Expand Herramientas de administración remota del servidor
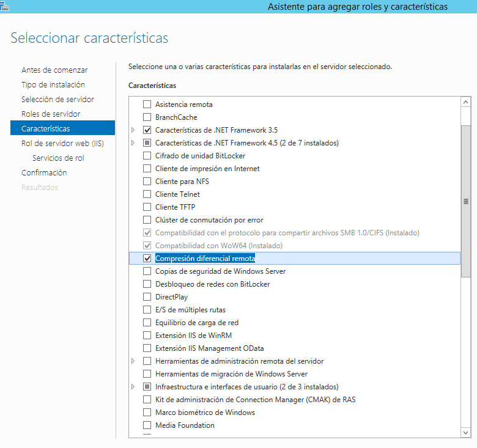Viewport: 477px width, 448px height. coord(133,361)
